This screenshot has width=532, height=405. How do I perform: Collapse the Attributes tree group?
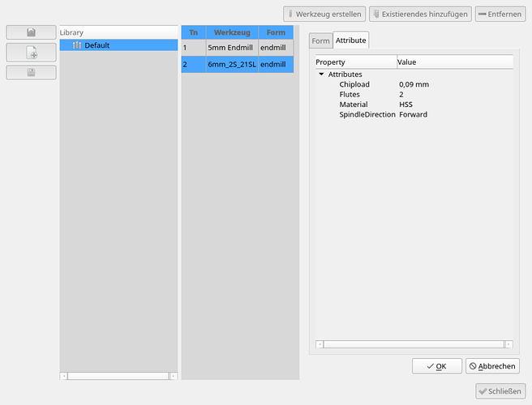coord(321,75)
